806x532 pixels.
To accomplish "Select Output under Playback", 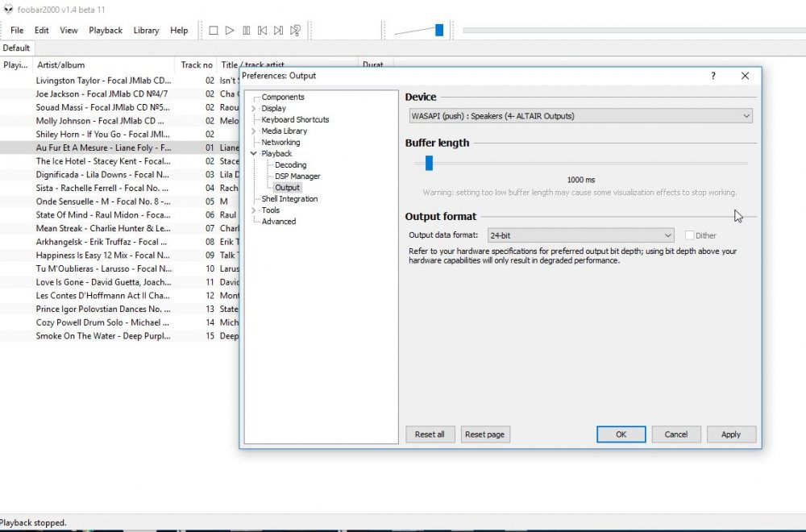I will pos(288,188).
